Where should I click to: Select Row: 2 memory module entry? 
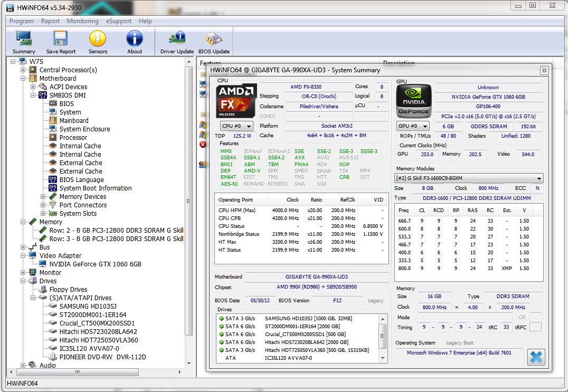116,231
